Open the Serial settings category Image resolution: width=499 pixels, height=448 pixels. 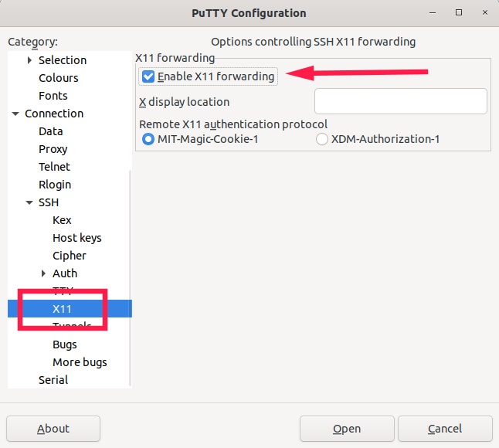pyautogui.click(x=53, y=380)
